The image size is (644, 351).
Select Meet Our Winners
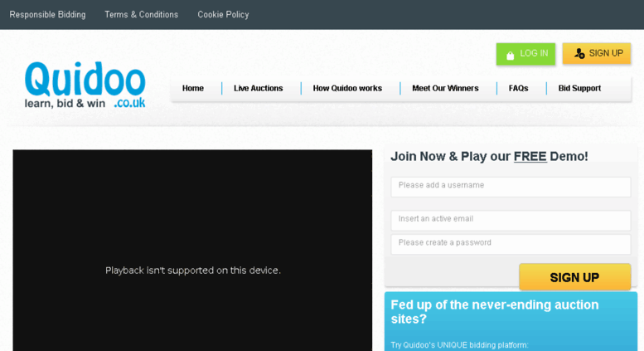(445, 88)
